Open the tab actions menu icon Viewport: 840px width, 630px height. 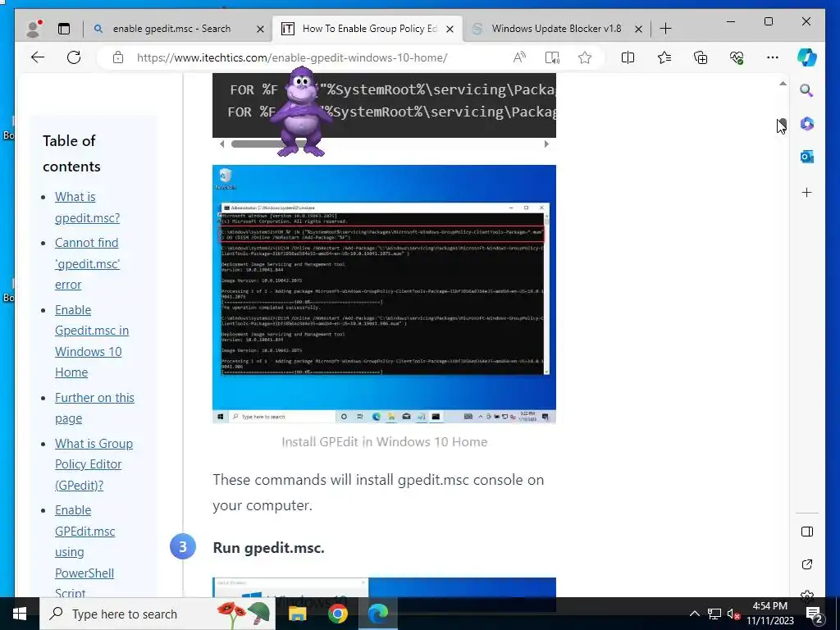point(64,29)
